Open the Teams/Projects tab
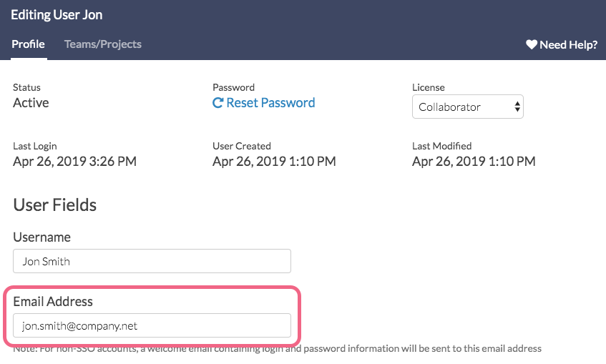The height and width of the screenshot is (364, 606). click(x=103, y=44)
